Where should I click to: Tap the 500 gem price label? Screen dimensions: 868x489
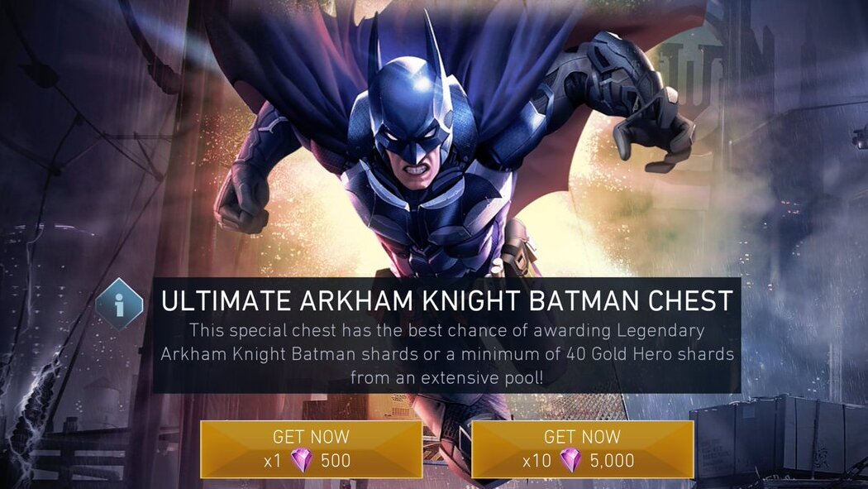(336, 461)
